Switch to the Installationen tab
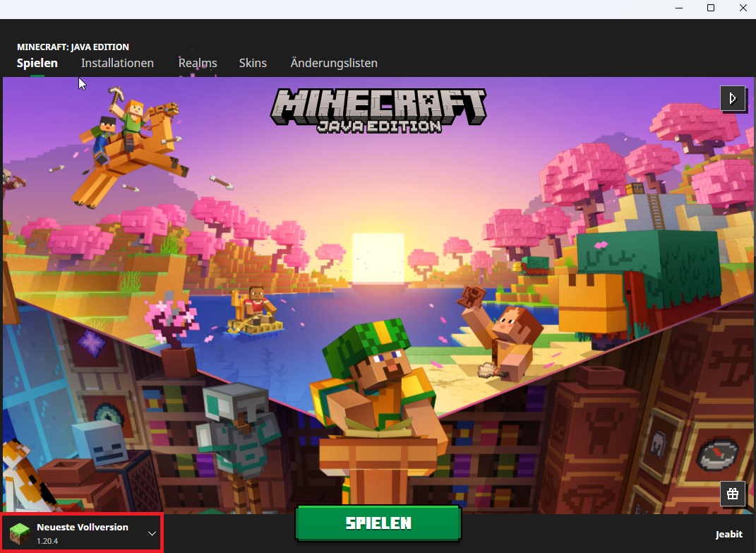This screenshot has width=756, height=553. [x=117, y=63]
